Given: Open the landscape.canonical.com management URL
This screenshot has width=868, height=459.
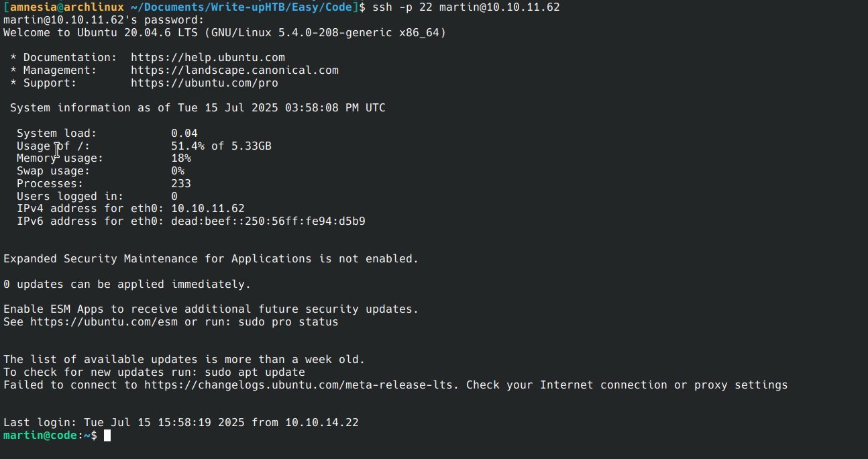Looking at the screenshot, I should pyautogui.click(x=235, y=70).
